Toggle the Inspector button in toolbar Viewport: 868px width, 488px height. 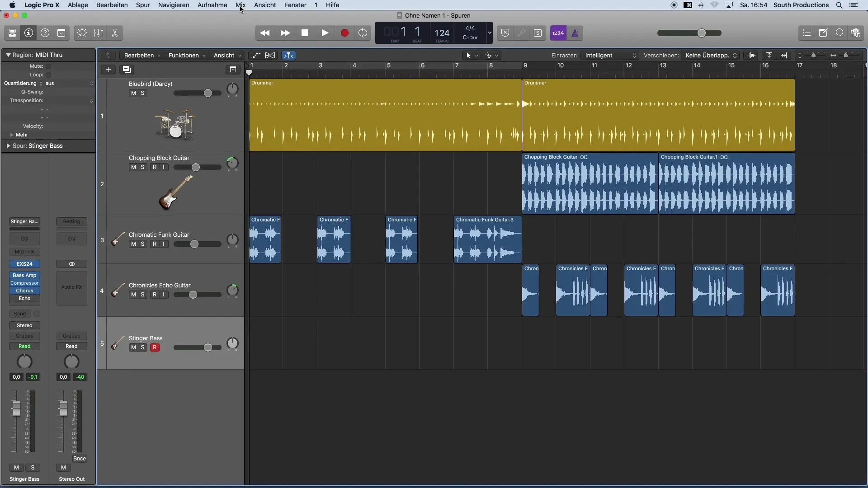point(28,33)
